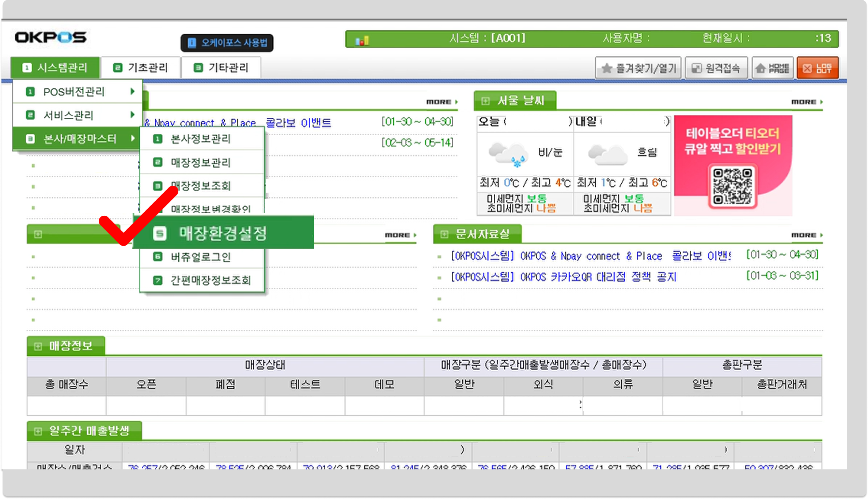Viewport: 868px width, 499px height.
Task: Open the 버츄얼로그인 menu entry
Action: click(x=201, y=257)
